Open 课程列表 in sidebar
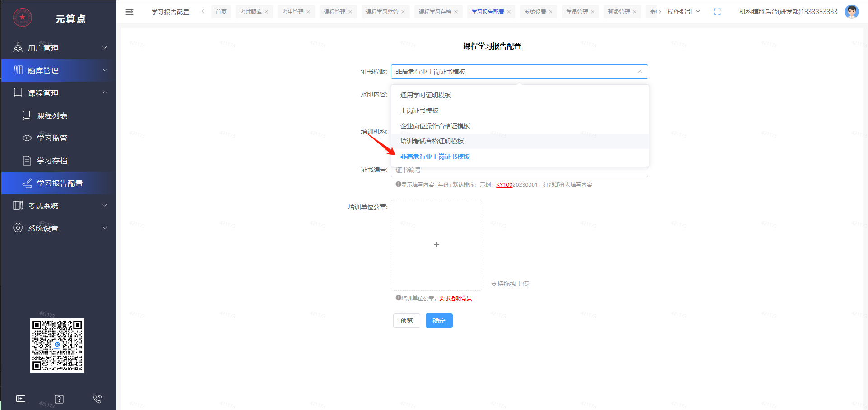868x410 pixels. coord(59,115)
